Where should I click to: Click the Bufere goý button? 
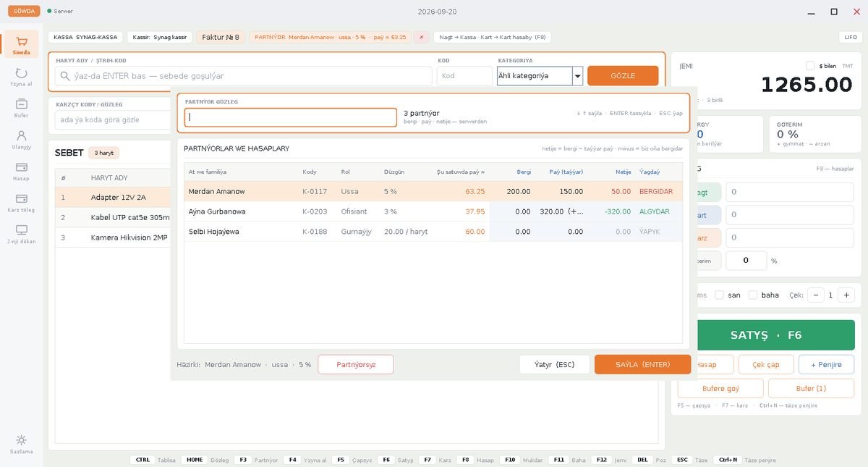pos(720,388)
